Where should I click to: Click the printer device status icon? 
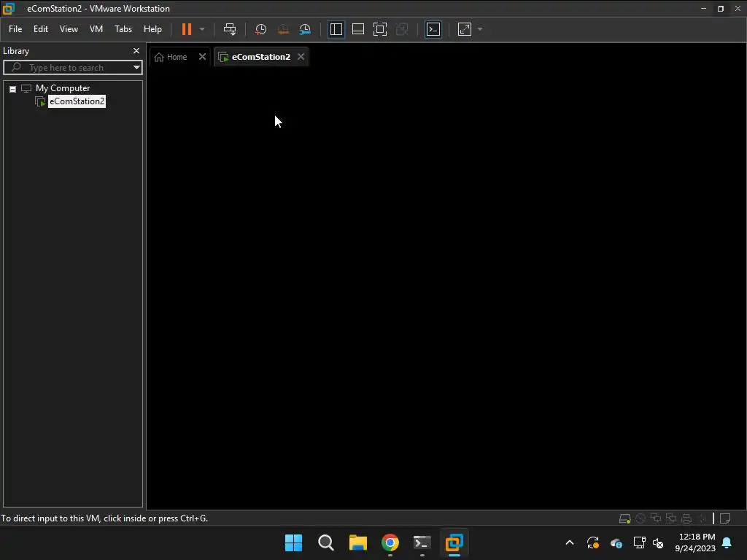[x=686, y=518]
